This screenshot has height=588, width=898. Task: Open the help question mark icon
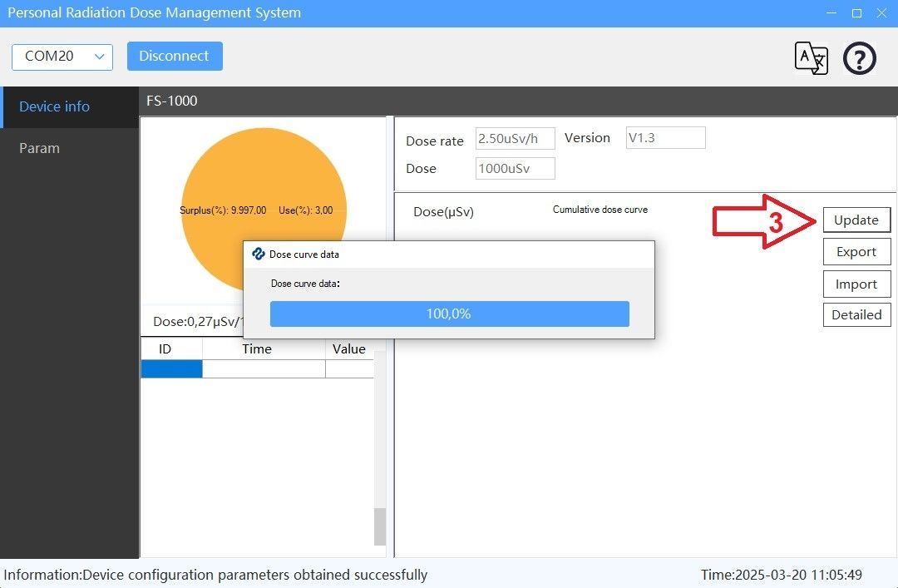pos(859,58)
